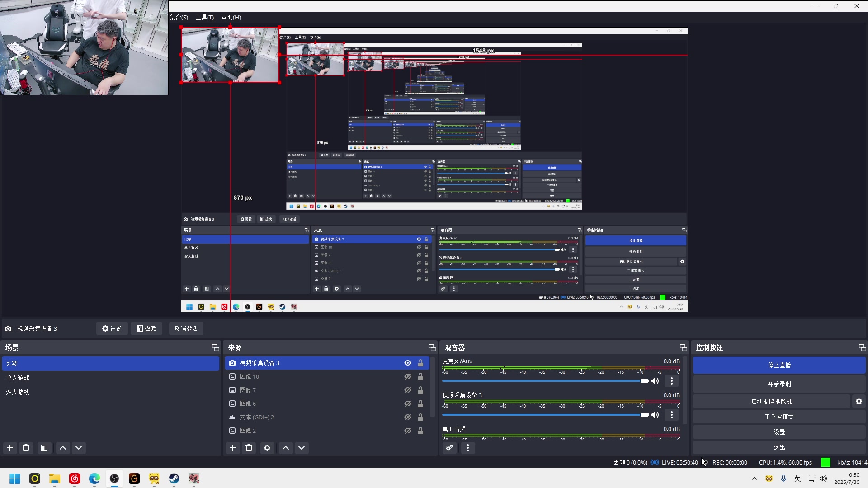Mute 麦克风/Aux speaker icon
Viewport: 868px width, 488px height.
pos(655,381)
